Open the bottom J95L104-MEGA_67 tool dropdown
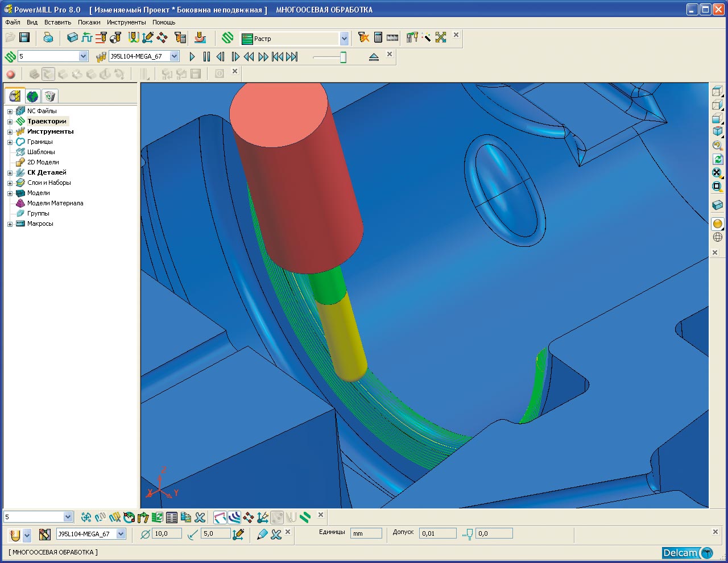This screenshot has width=728, height=563. [121, 533]
